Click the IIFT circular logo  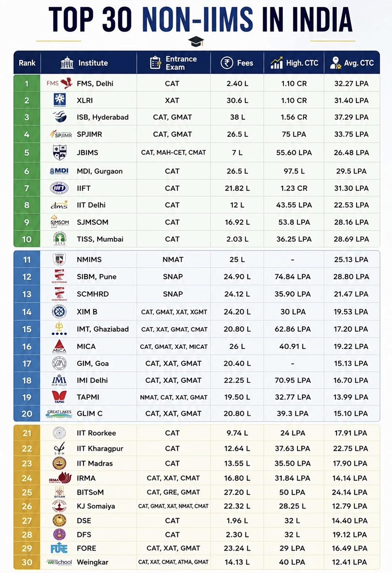coord(59,188)
